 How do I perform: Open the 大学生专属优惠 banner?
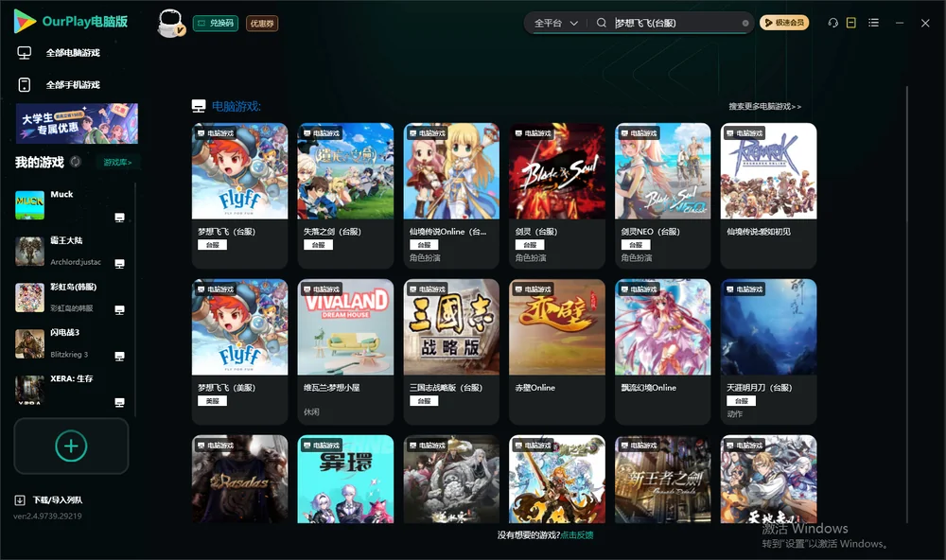[78, 123]
